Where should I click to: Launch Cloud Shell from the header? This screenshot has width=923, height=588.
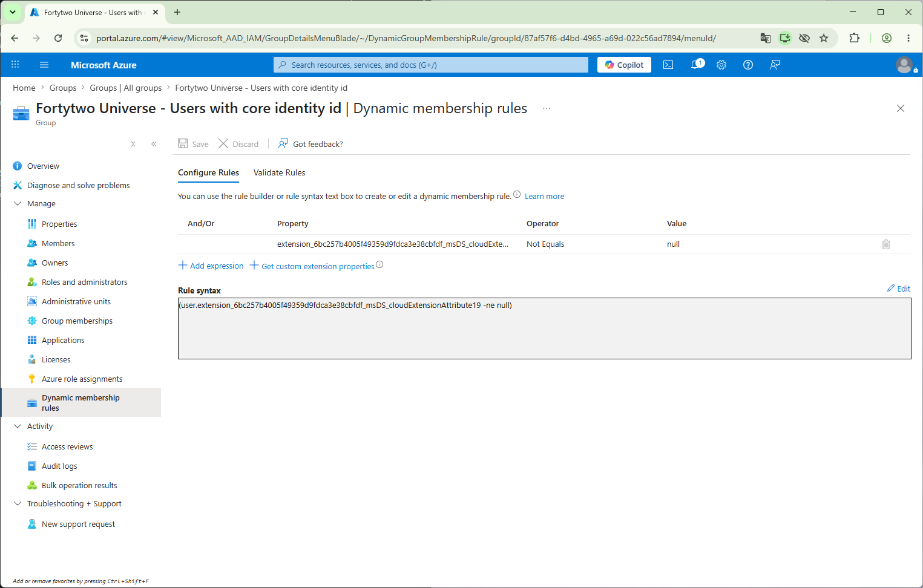point(668,65)
